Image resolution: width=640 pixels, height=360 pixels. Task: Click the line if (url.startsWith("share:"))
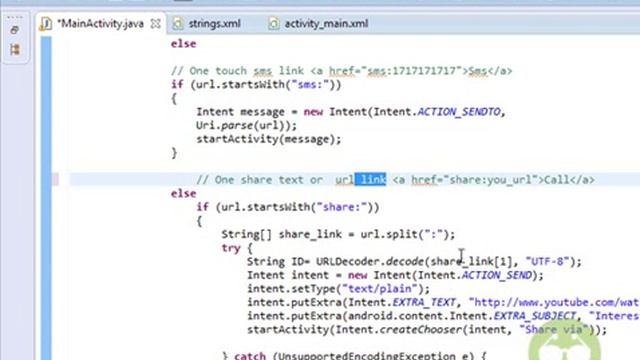[x=288, y=207]
